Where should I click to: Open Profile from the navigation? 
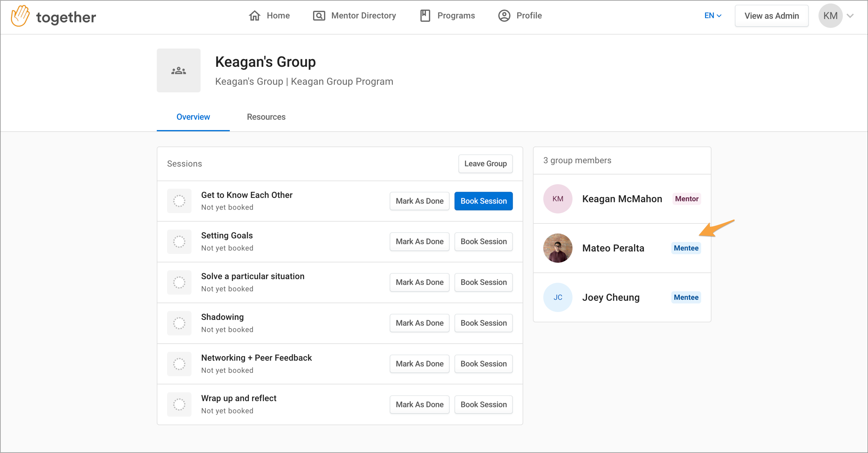tap(520, 15)
